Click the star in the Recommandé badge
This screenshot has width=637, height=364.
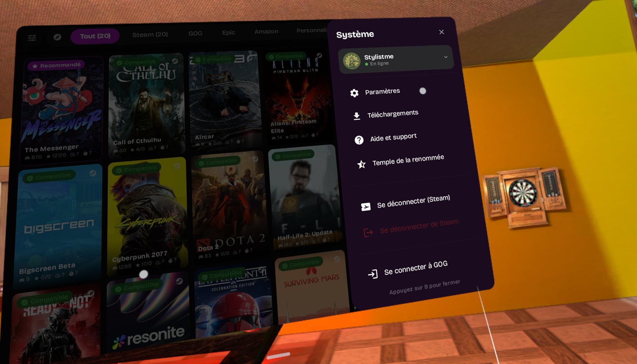pos(35,66)
